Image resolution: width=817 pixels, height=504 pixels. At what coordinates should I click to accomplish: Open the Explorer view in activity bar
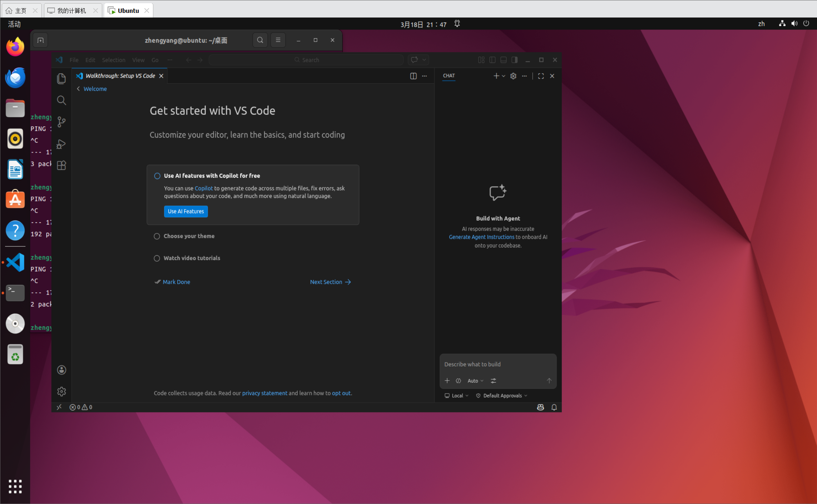click(61, 79)
